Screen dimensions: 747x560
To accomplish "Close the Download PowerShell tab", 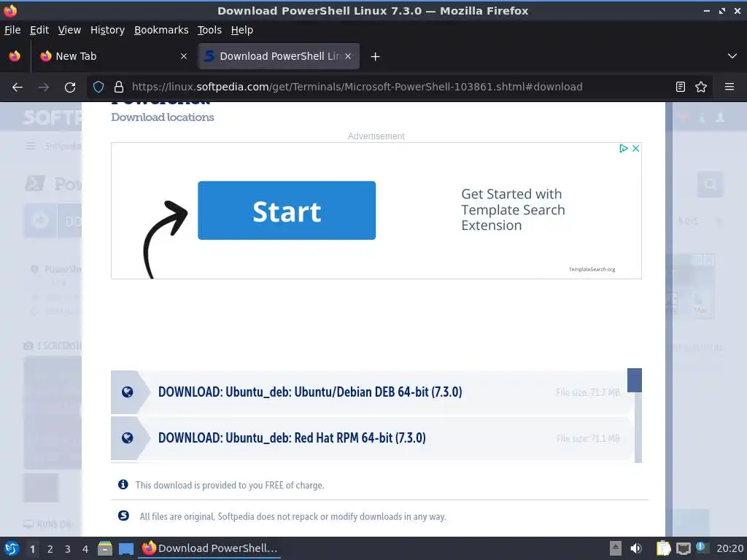I will (348, 56).
